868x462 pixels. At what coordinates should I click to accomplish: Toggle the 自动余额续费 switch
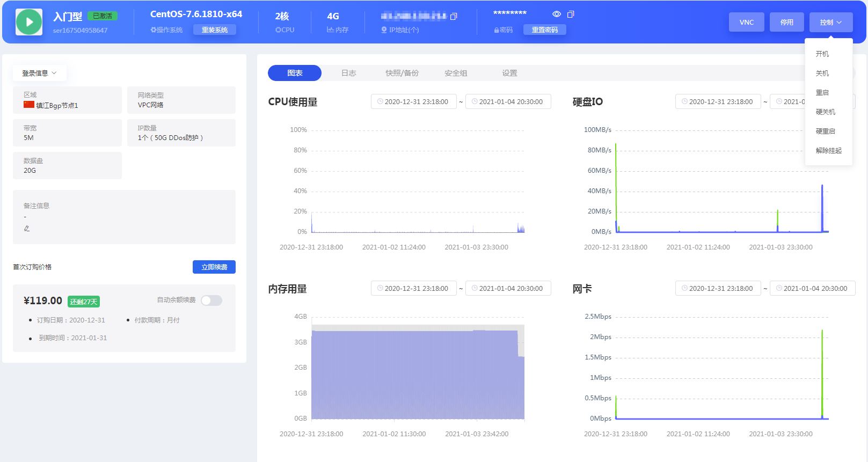(211, 300)
